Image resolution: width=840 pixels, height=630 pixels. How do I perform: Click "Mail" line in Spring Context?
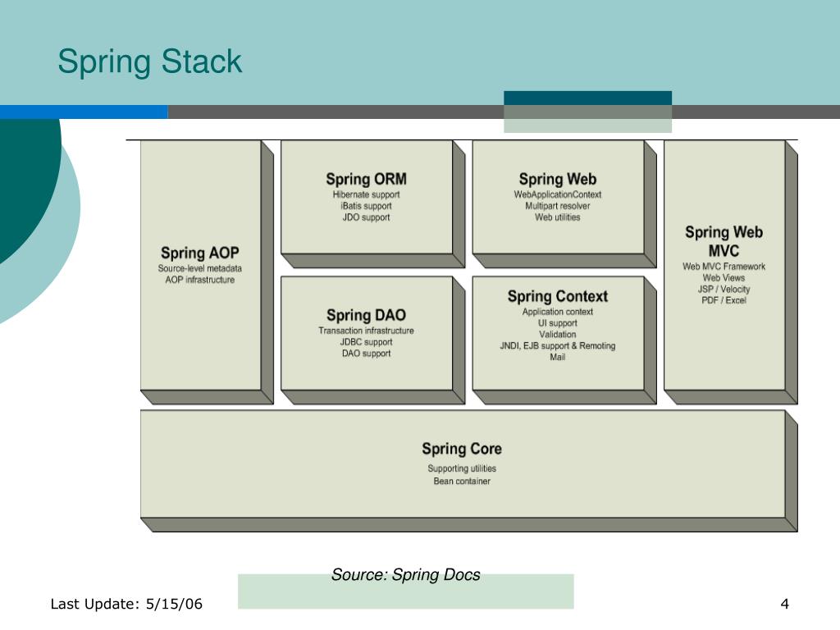click(558, 357)
